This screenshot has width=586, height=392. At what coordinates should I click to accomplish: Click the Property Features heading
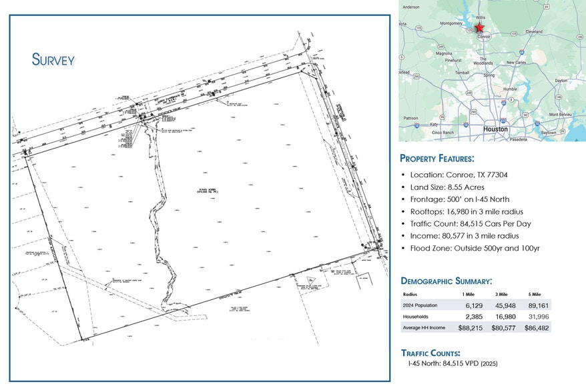[437, 159]
